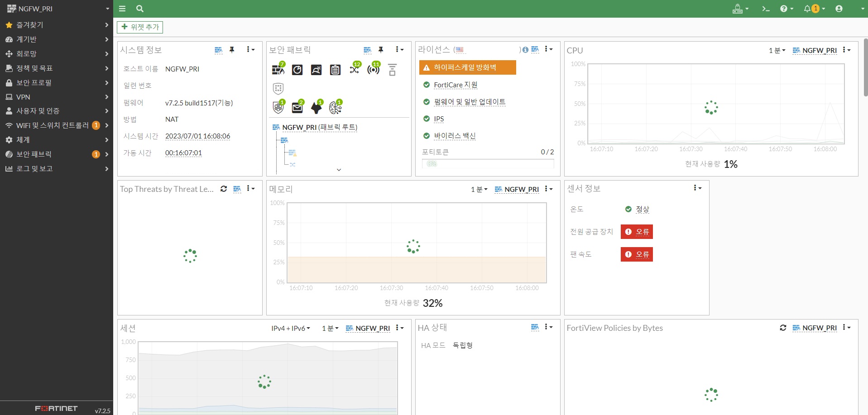Open the firmware upgrade status icon menu
This screenshot has width=868, height=415.
pyautogui.click(x=740, y=9)
